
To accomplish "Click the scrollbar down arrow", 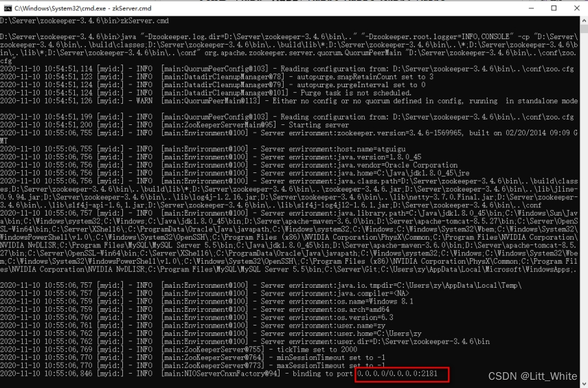I will (x=584, y=384).
